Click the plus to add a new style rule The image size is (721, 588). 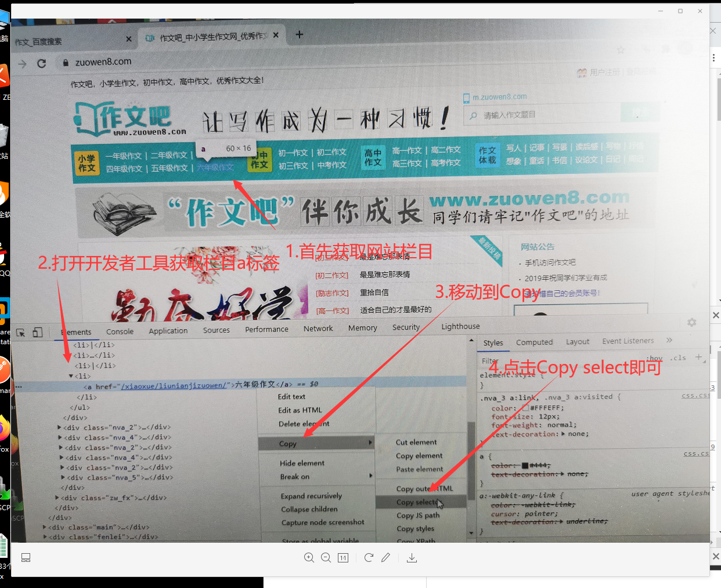pyautogui.click(x=698, y=357)
